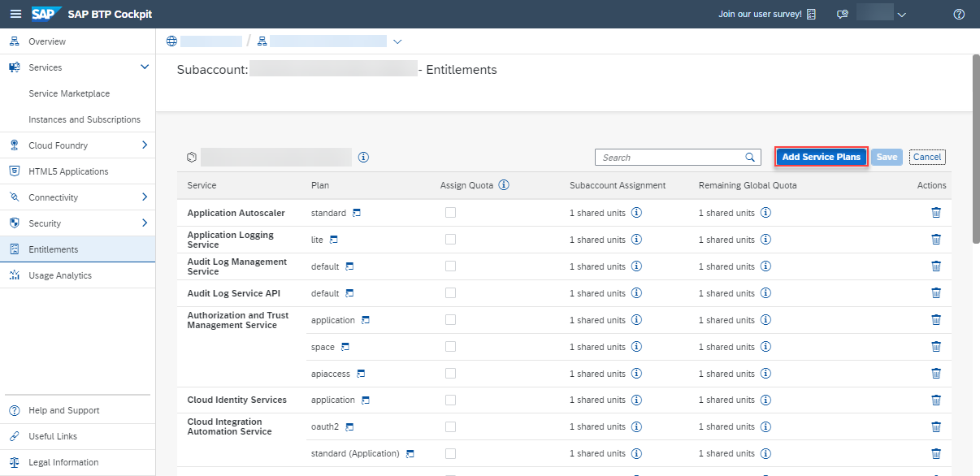Show remaining global quota info for Cloud Identity Services
This screenshot has height=476, width=980.
(x=765, y=400)
